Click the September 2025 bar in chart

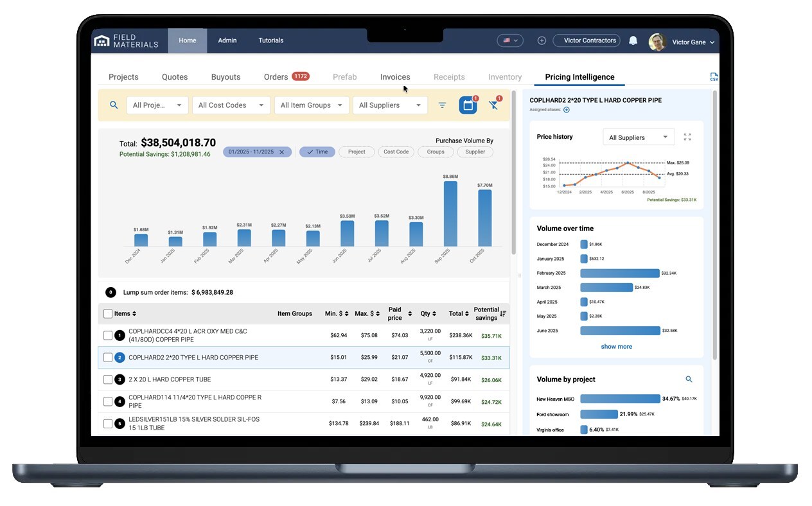[450, 213]
